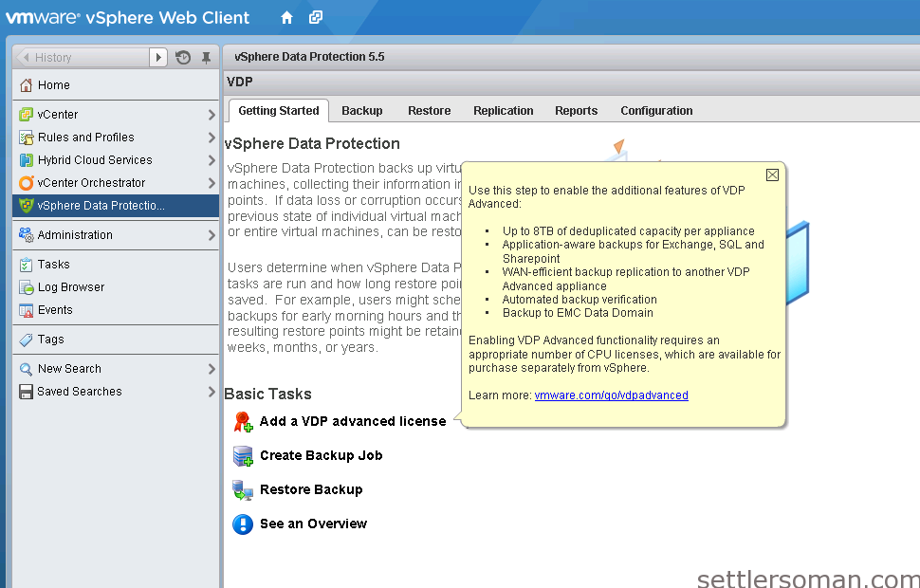The height and width of the screenshot is (588, 920).
Task: Click the VDP panel header label
Action: (239, 83)
